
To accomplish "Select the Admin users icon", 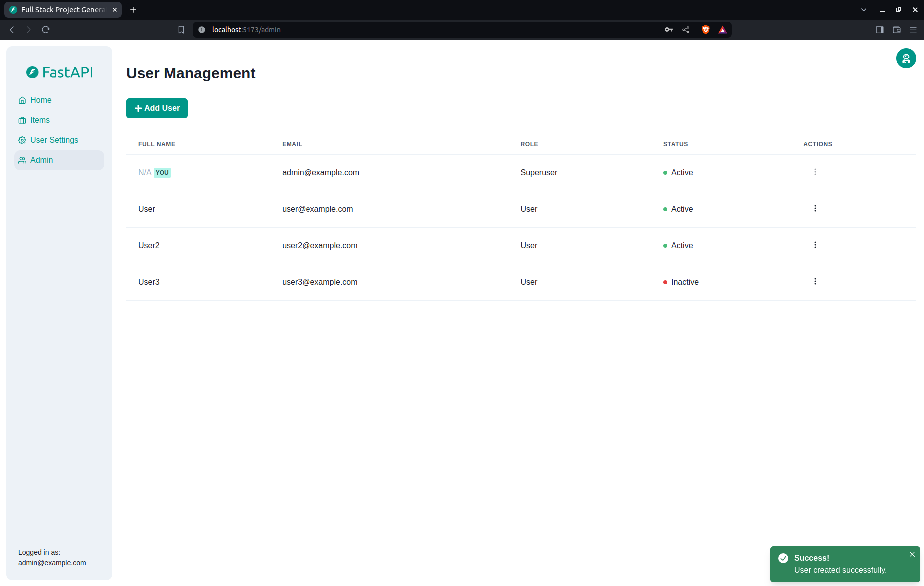I will coord(22,160).
